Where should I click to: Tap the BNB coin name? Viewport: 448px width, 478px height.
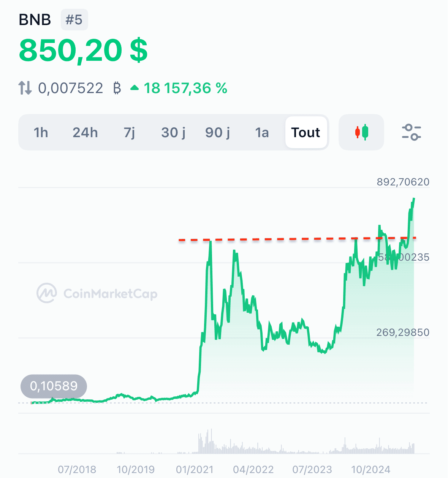tap(35, 20)
